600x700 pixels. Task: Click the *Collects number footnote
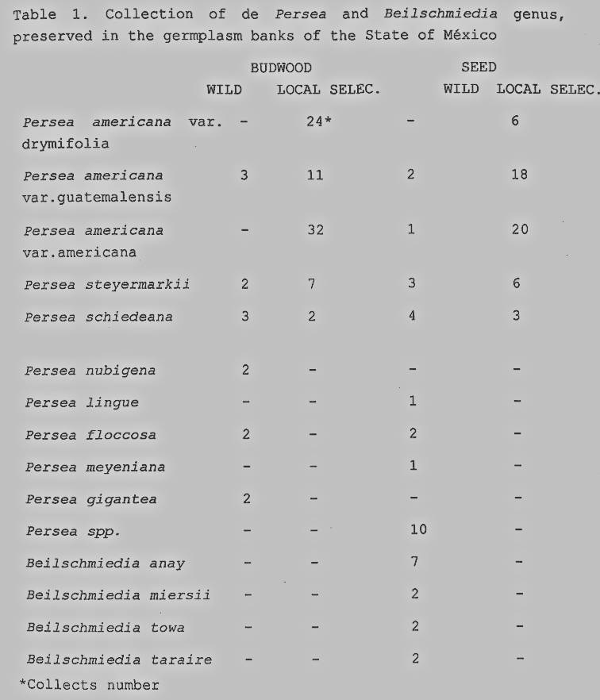88,685
